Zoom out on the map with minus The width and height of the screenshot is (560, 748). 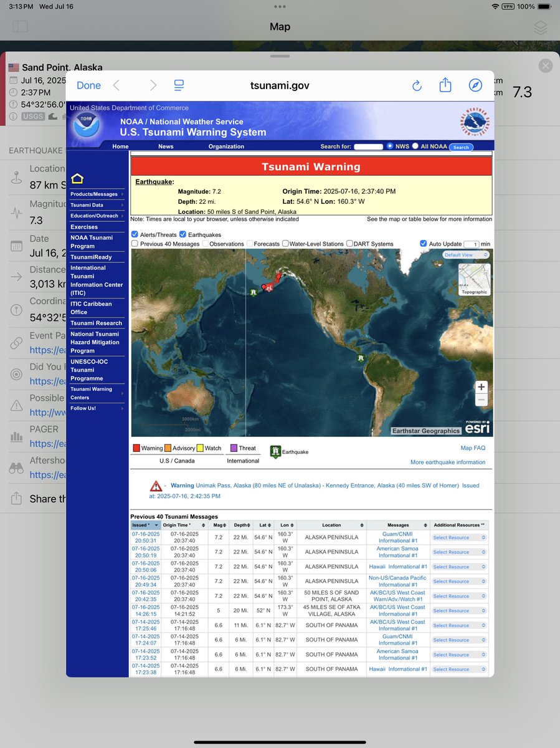coord(481,400)
